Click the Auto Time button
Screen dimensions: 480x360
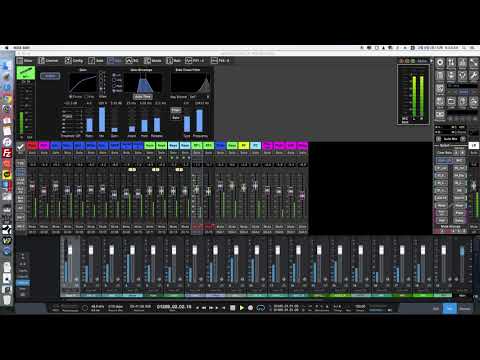point(143,97)
